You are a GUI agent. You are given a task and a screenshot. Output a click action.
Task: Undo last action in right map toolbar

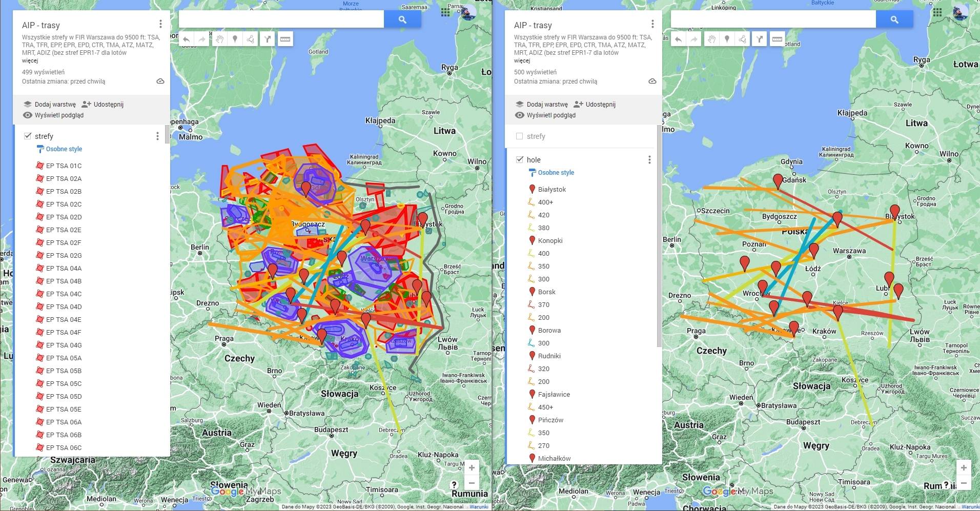(679, 39)
